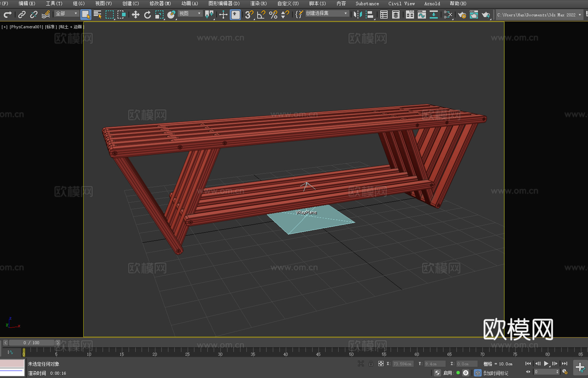
Task: Open the Substance menu
Action: coord(367,3)
